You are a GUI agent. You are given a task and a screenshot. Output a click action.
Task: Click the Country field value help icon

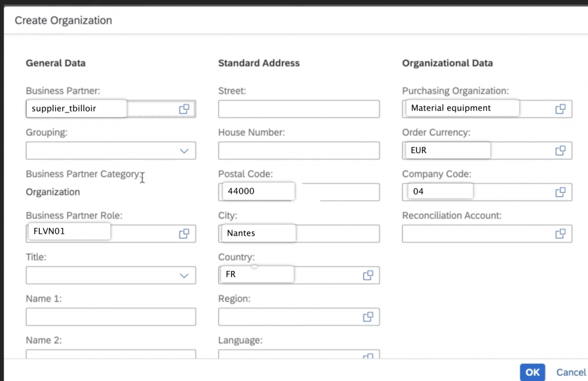coord(368,275)
